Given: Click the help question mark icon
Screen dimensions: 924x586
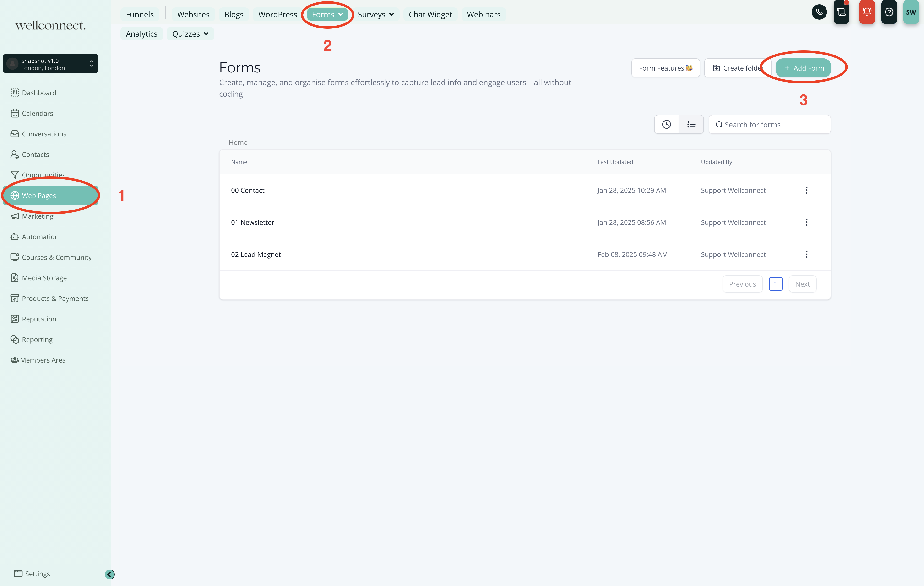Looking at the screenshot, I should click(x=889, y=12).
